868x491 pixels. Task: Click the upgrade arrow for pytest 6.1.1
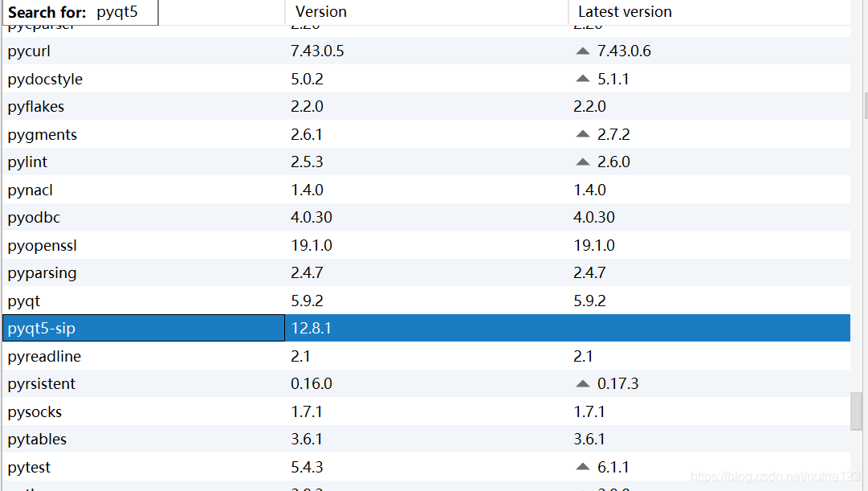tap(582, 467)
